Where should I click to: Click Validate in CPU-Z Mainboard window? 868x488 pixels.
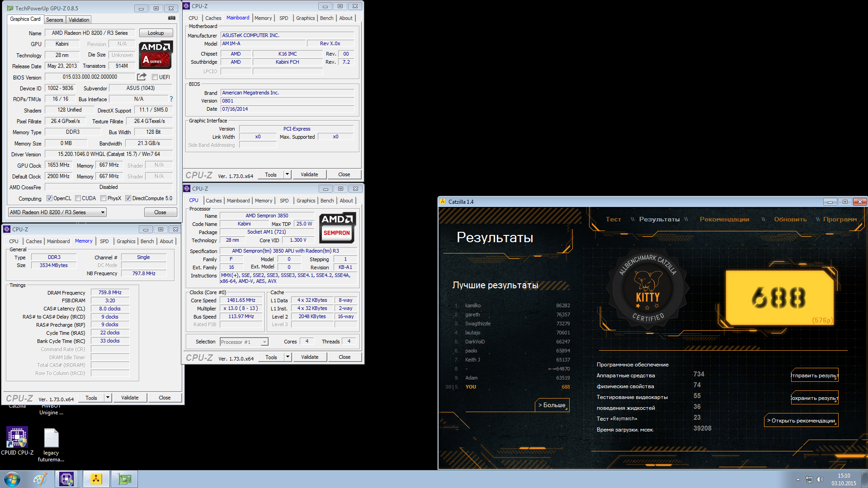309,174
